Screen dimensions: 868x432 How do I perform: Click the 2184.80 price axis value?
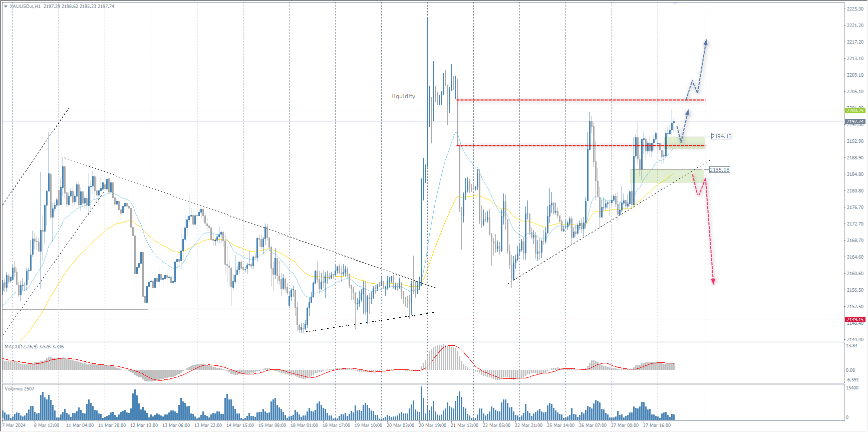[855, 174]
